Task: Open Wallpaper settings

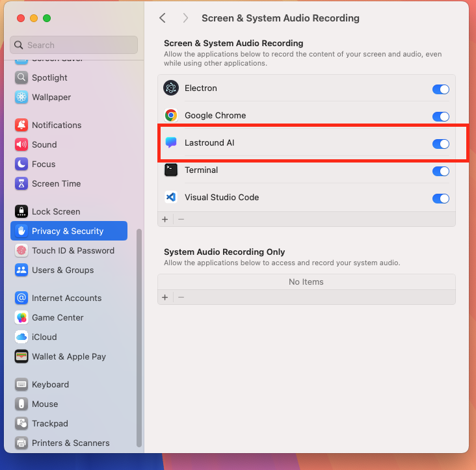Action: [x=51, y=97]
